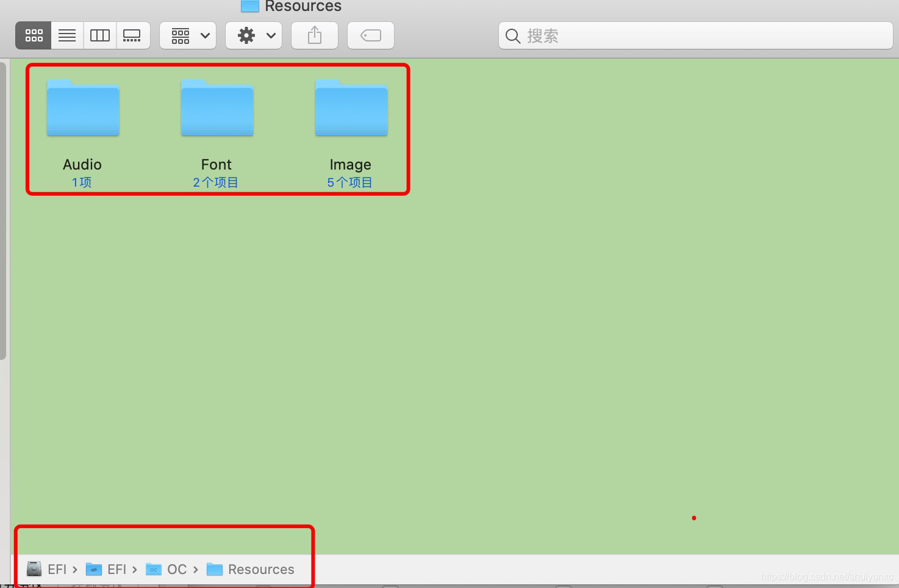Click the Image folder name label
Screen dimensions: 899x588
click(351, 165)
